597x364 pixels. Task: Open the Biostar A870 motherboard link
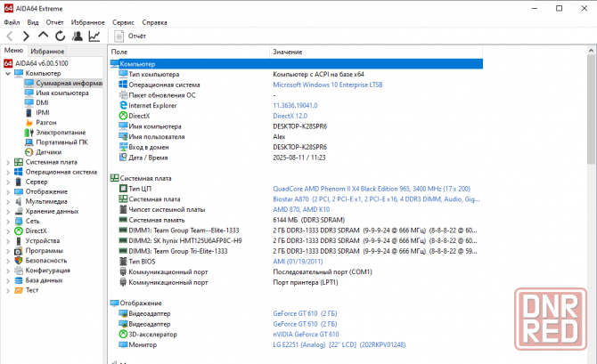click(376, 199)
